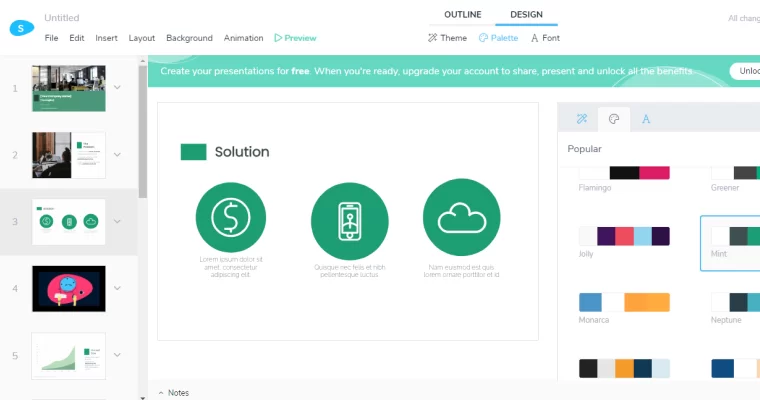Select slide 1 thumbnail
The height and width of the screenshot is (400, 760).
tap(69, 89)
